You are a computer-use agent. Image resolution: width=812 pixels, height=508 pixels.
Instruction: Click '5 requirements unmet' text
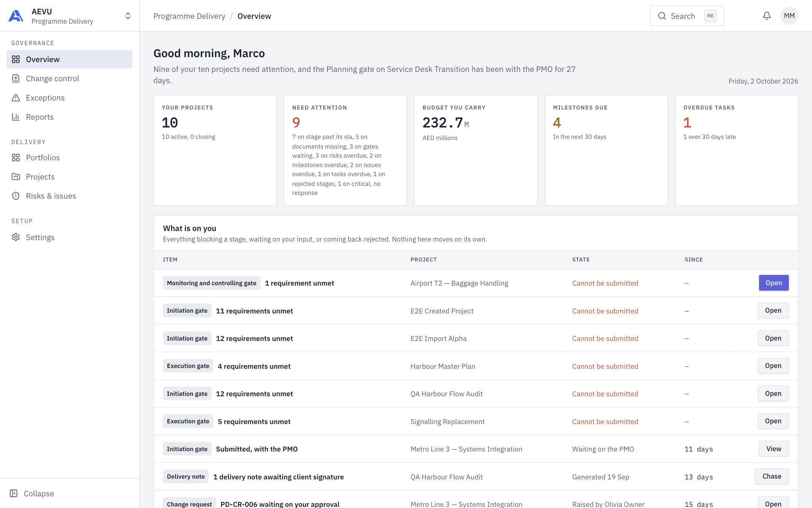pyautogui.click(x=254, y=421)
